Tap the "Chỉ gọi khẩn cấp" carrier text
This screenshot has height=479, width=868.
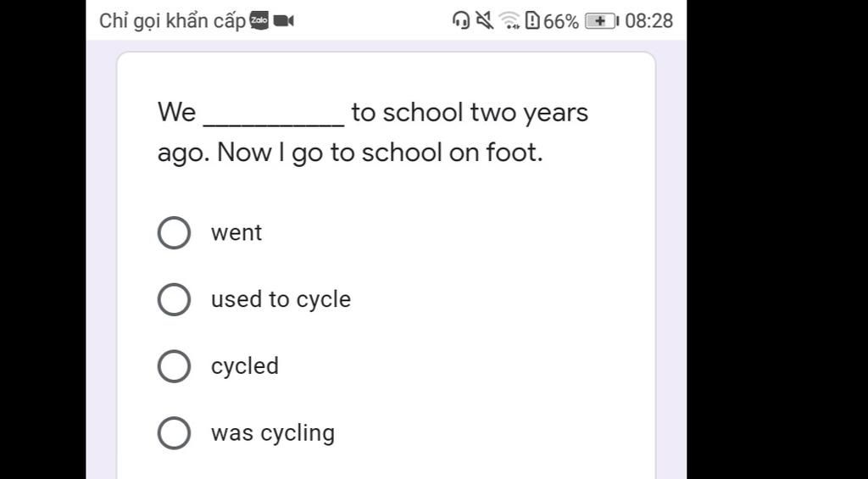coord(172,21)
